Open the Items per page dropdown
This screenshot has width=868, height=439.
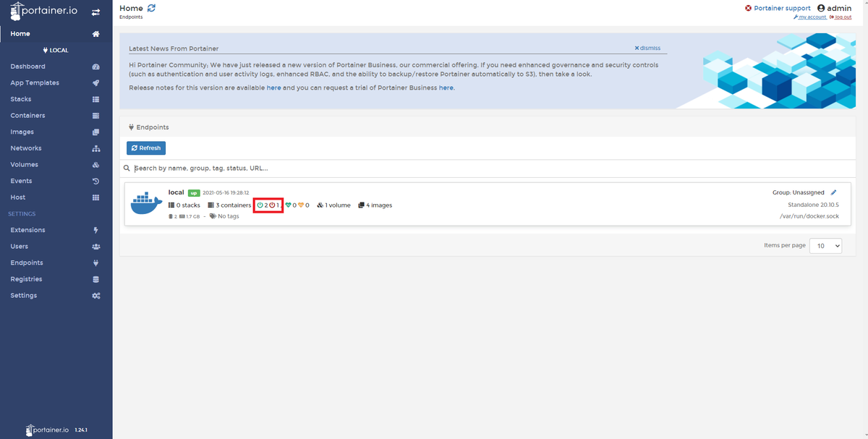[x=825, y=246]
